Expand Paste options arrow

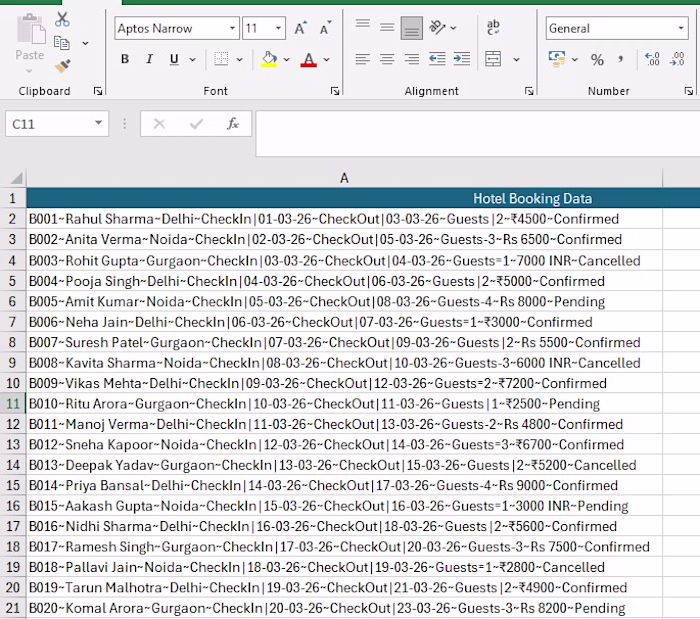[29, 71]
